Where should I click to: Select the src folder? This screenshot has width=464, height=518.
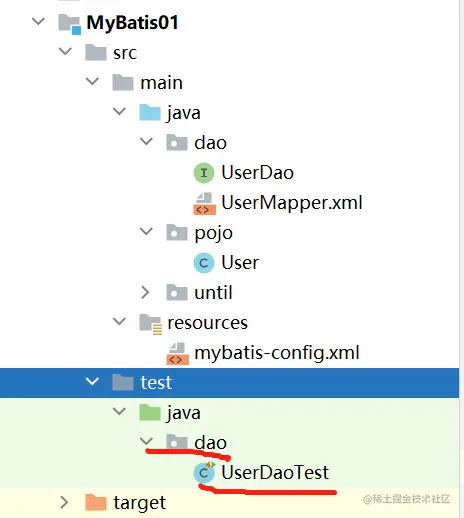[125, 53]
